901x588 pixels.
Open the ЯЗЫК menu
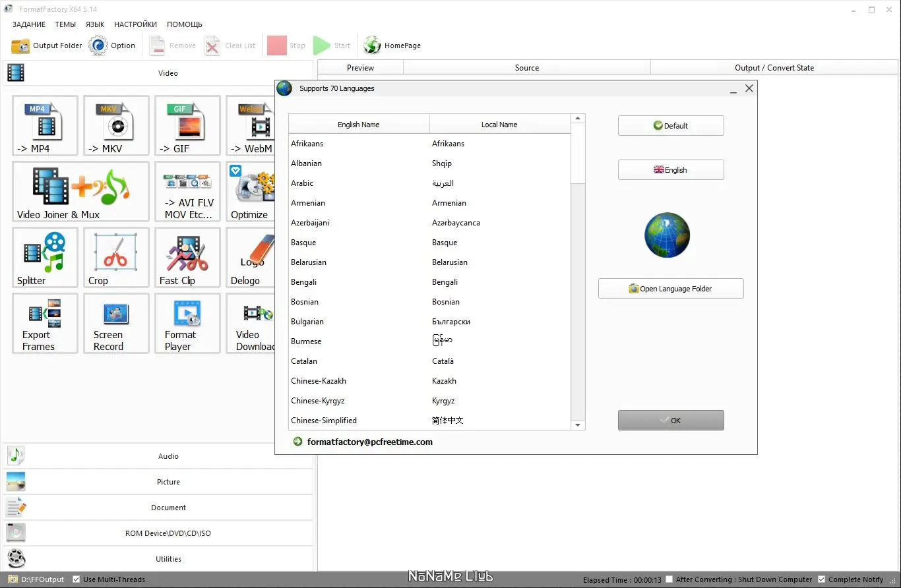point(95,24)
